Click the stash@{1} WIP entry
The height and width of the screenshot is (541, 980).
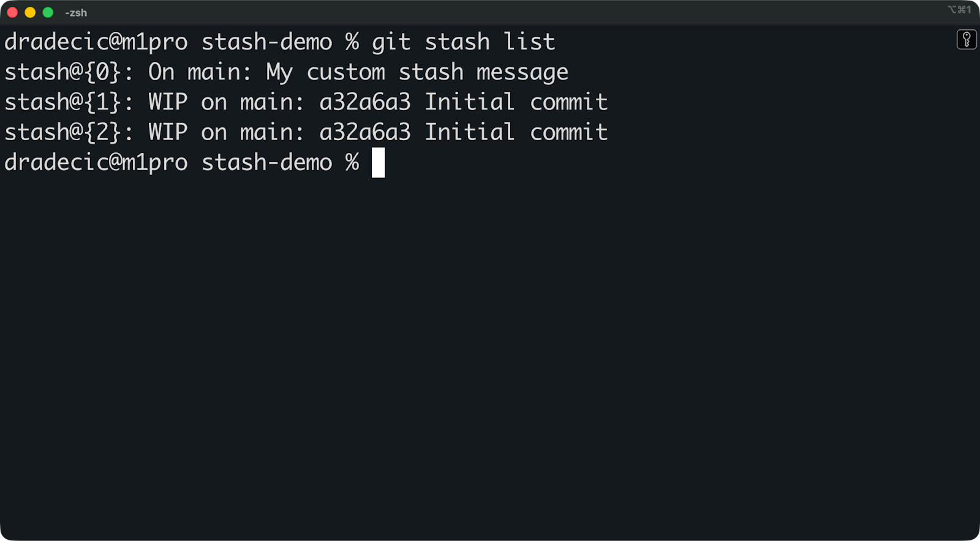coord(306,102)
